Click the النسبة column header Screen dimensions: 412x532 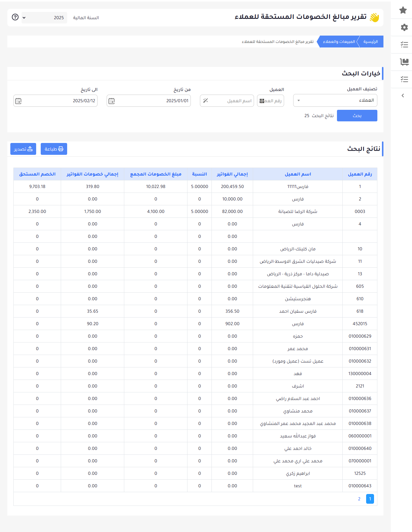[x=199, y=174]
